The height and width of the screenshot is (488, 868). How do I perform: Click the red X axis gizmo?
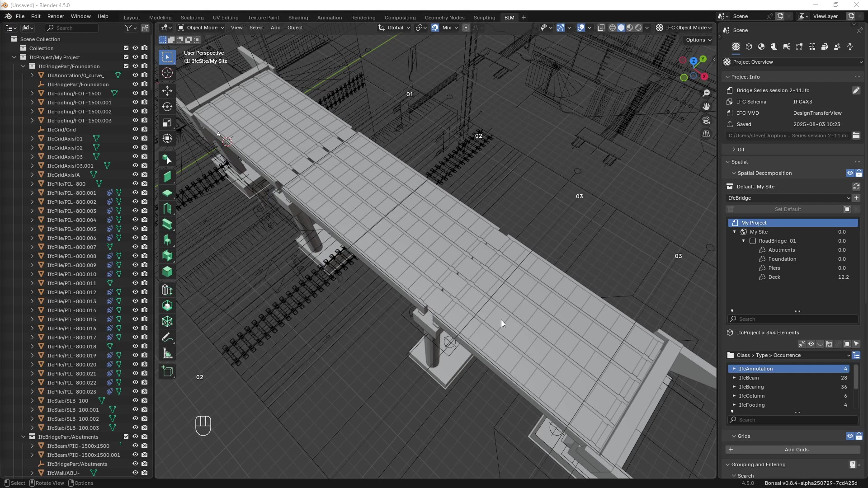(x=704, y=77)
